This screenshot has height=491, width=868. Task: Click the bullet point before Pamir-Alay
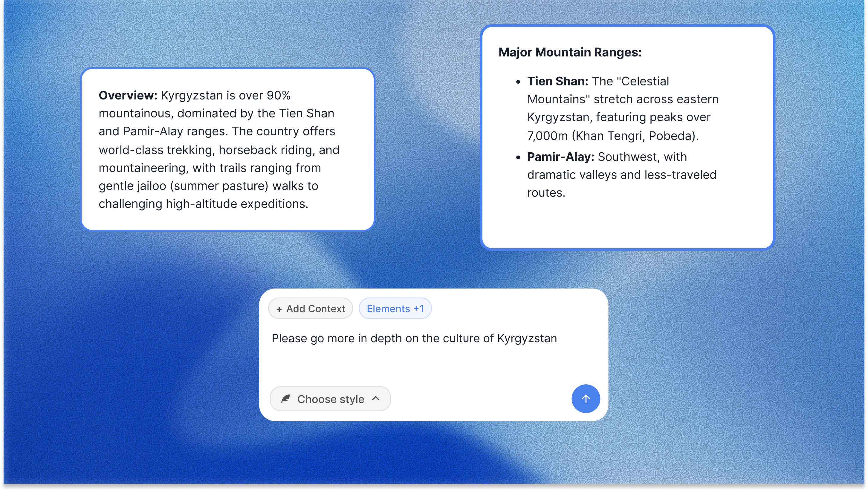(x=518, y=157)
